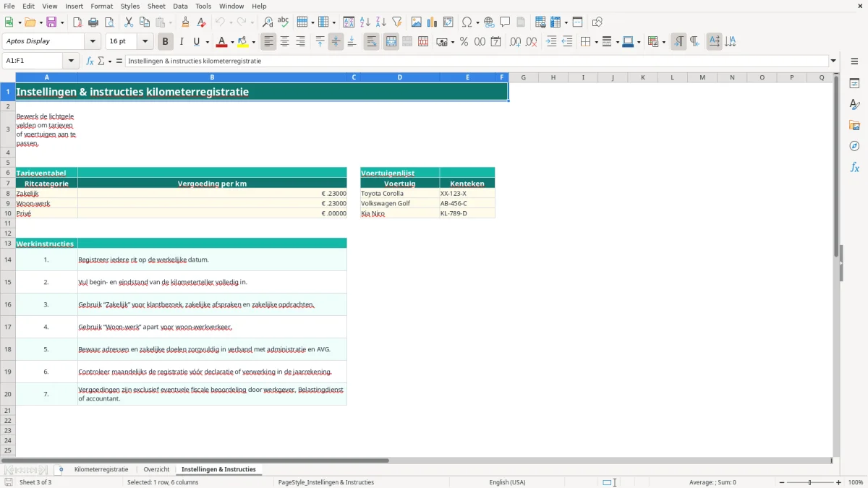Run spelling check icon
This screenshot has height=488, width=868.
coord(283,22)
